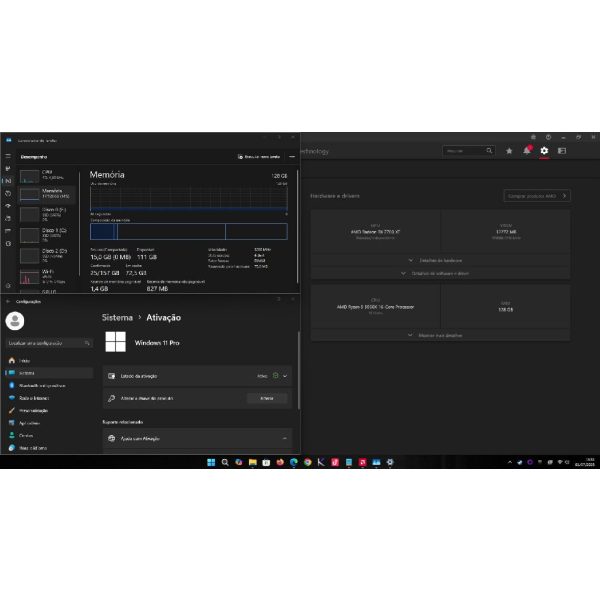
Task: Collapse 'Ajuda com Ativação' section
Action: (285, 438)
